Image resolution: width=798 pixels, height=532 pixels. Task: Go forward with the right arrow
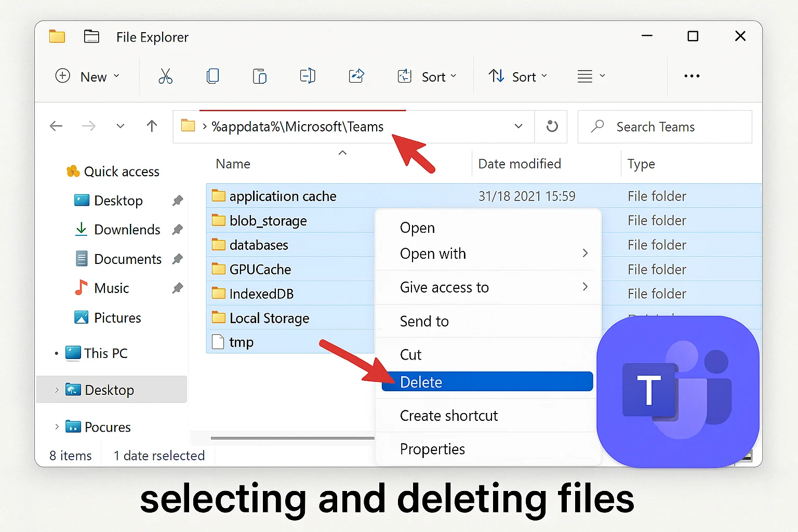click(x=89, y=126)
